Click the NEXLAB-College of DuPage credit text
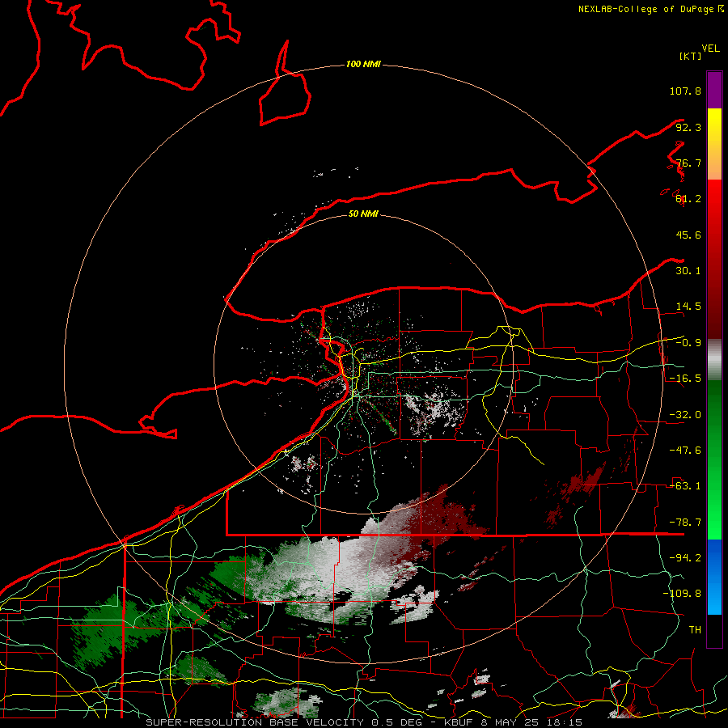The height and width of the screenshot is (728, 728). click(x=645, y=9)
